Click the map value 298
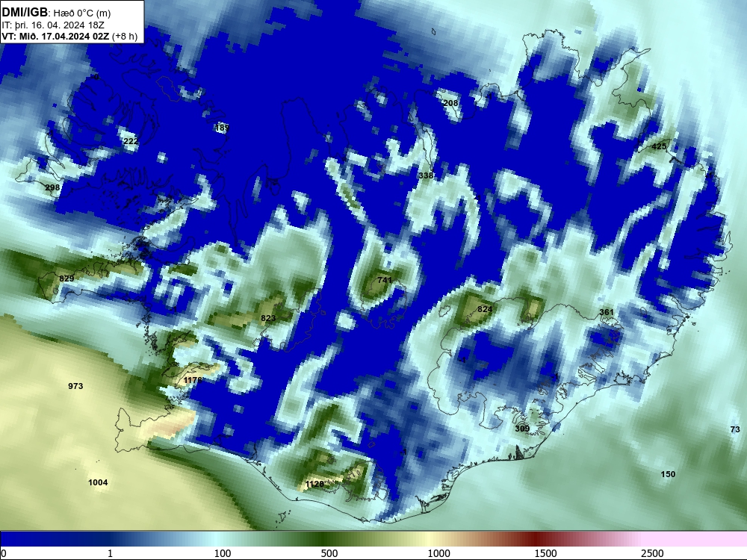 coord(52,187)
